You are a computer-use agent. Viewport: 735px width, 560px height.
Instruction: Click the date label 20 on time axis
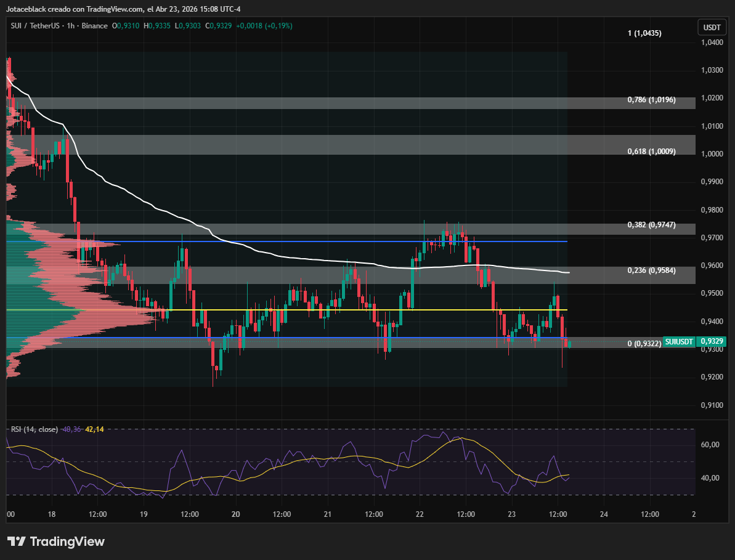pyautogui.click(x=235, y=514)
